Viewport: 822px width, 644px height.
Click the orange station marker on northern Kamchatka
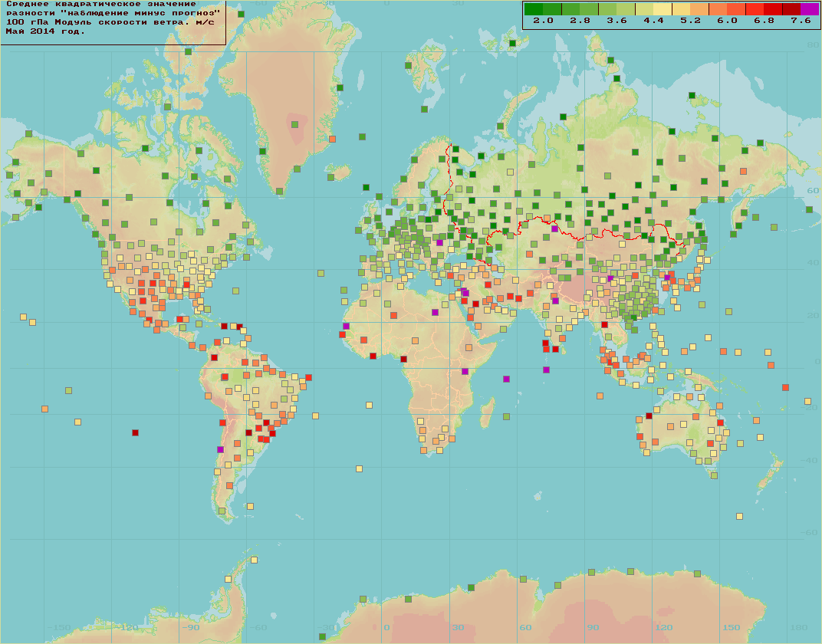(x=743, y=171)
